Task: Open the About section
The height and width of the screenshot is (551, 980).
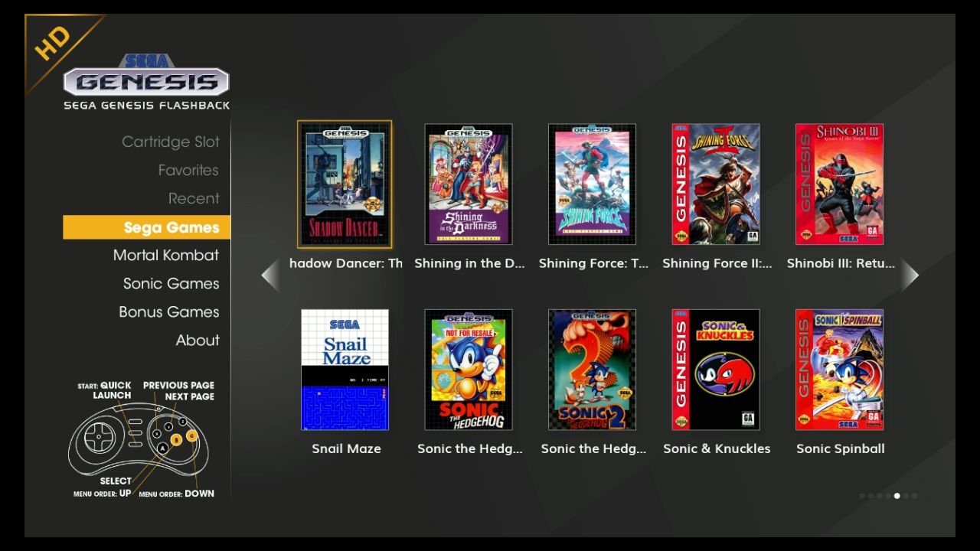Action: (x=198, y=340)
